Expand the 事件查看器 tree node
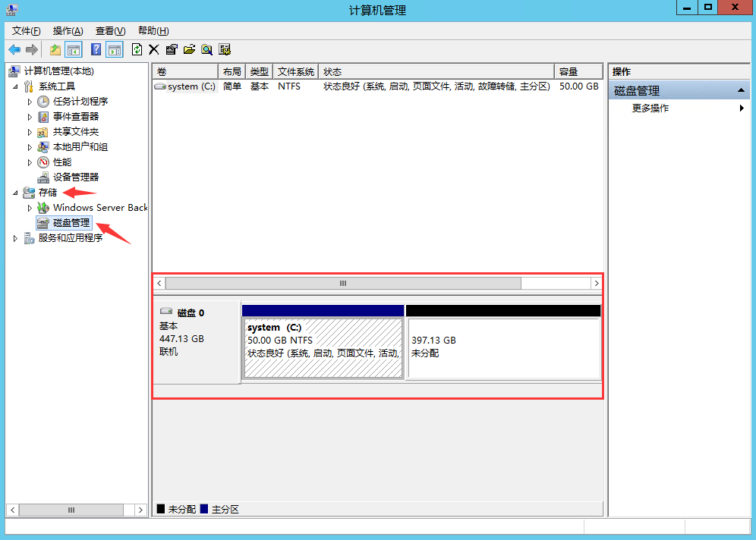 tap(30, 116)
